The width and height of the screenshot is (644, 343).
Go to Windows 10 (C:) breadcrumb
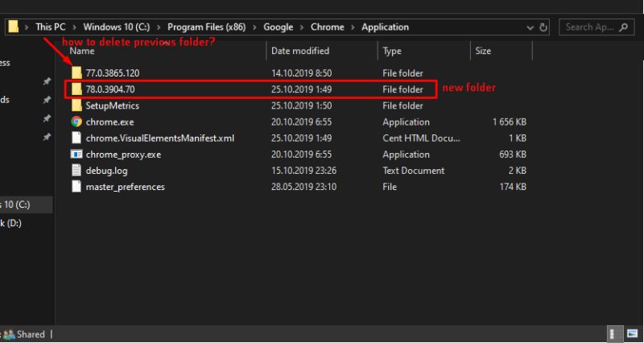[x=116, y=27]
